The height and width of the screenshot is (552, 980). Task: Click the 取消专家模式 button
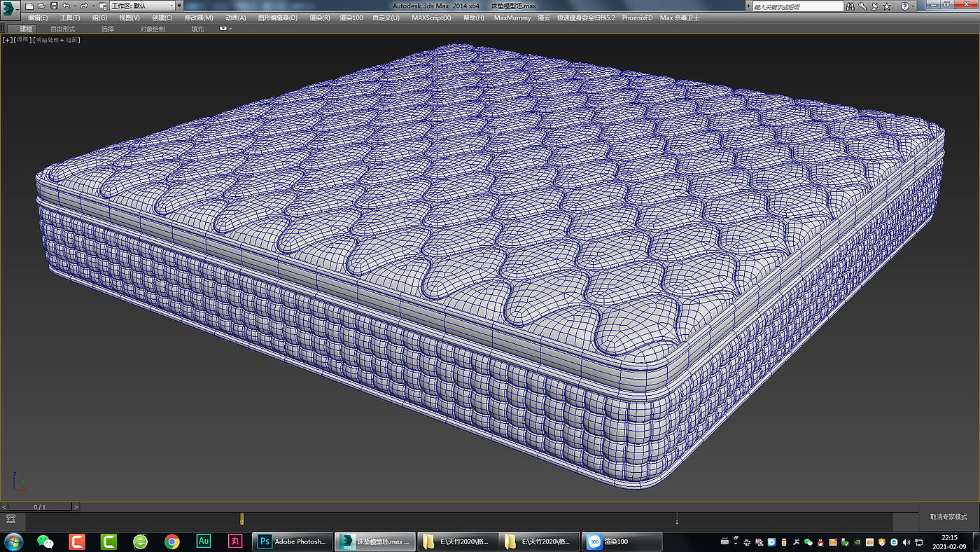click(x=948, y=517)
